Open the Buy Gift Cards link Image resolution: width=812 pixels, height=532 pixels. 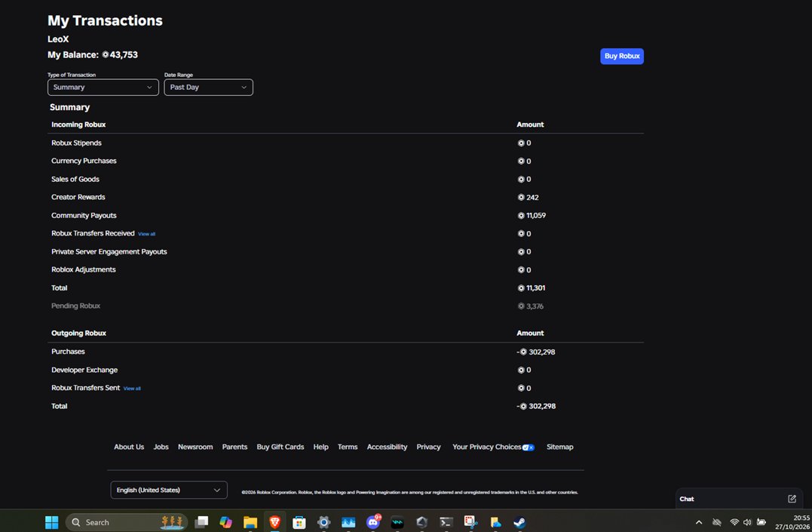click(280, 447)
